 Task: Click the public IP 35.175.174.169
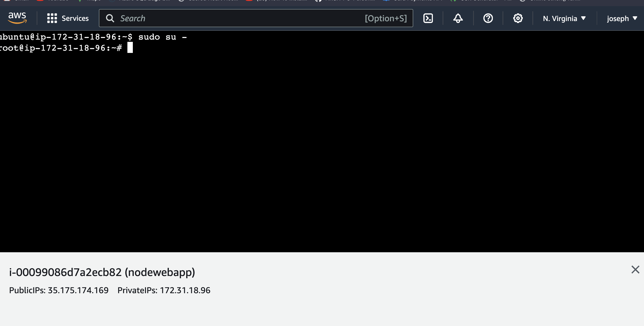click(x=78, y=290)
